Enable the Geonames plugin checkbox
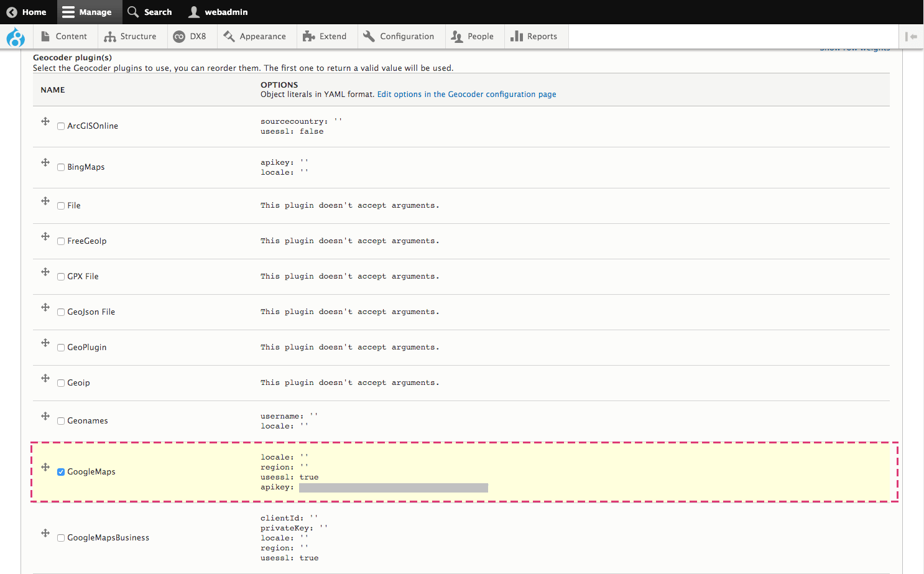 (61, 421)
